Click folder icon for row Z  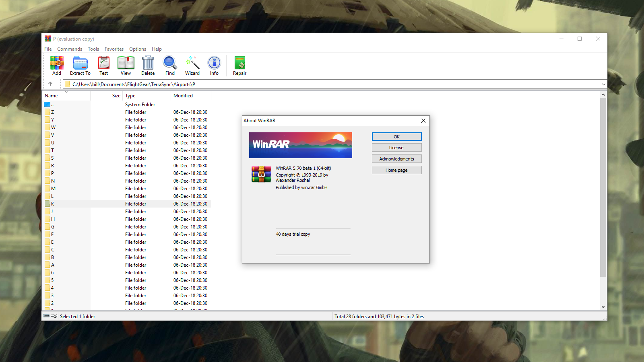click(47, 112)
